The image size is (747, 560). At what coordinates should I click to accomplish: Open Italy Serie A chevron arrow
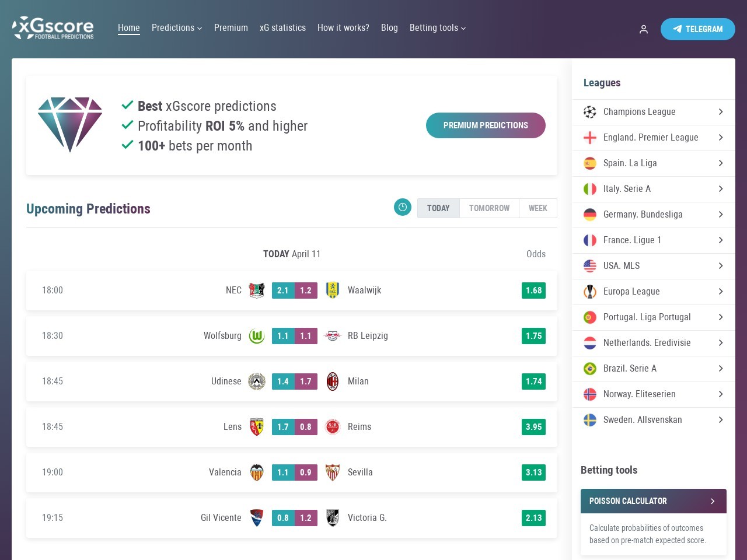(721, 188)
